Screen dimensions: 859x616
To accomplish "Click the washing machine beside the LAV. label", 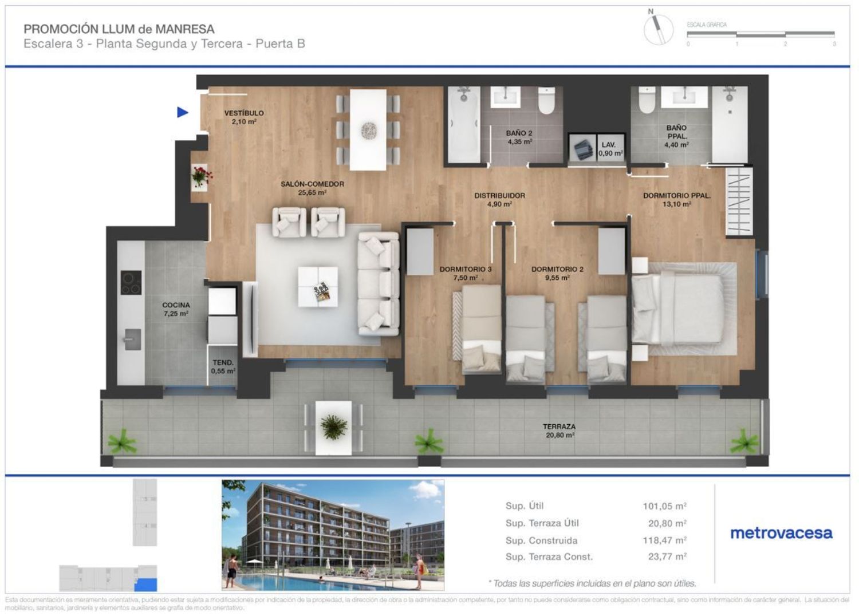I will click(x=583, y=149).
